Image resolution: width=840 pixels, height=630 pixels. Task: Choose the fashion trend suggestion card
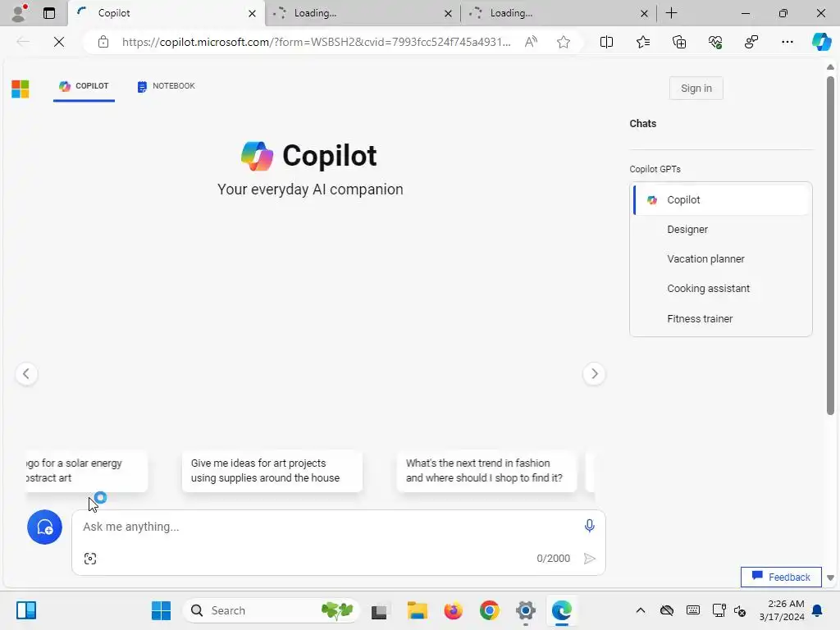pos(486,470)
